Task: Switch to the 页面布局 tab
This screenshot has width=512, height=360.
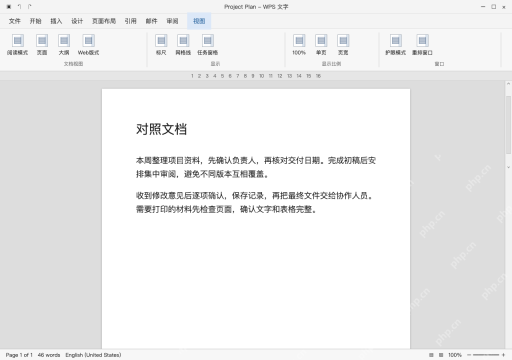Action: (x=104, y=21)
